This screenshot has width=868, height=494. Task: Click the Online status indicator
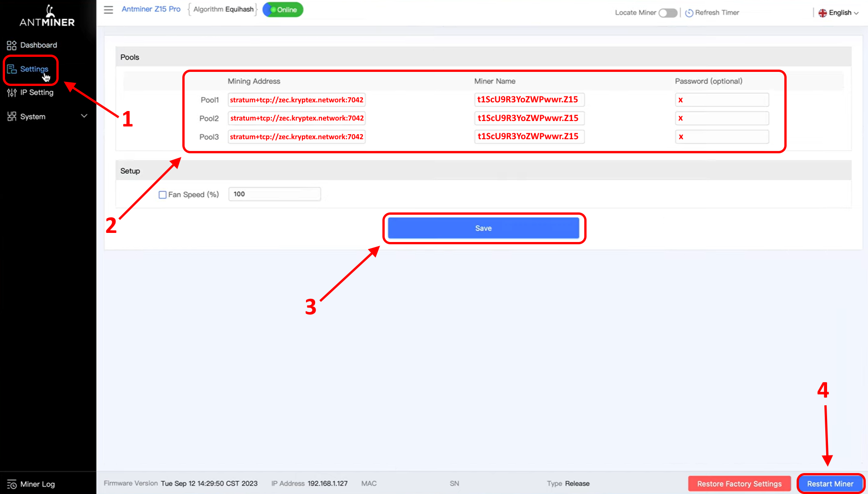(283, 10)
